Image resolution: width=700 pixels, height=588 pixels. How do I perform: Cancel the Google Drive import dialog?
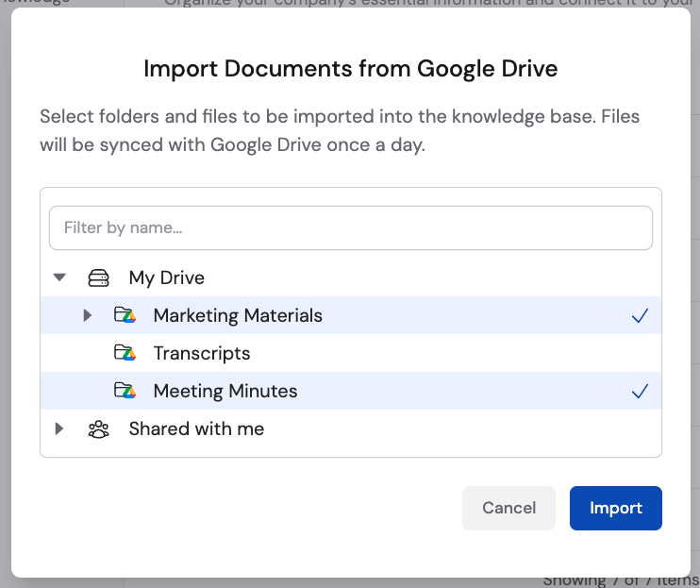pyautogui.click(x=508, y=508)
